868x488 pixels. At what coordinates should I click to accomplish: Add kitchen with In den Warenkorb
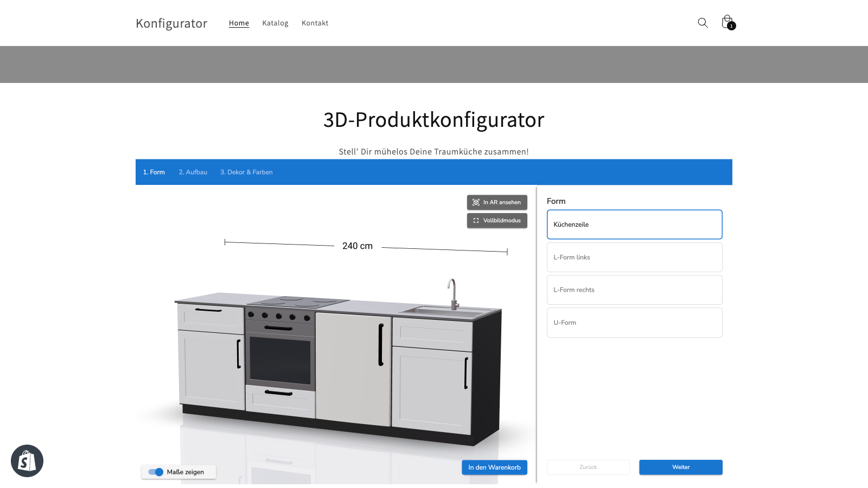point(494,467)
